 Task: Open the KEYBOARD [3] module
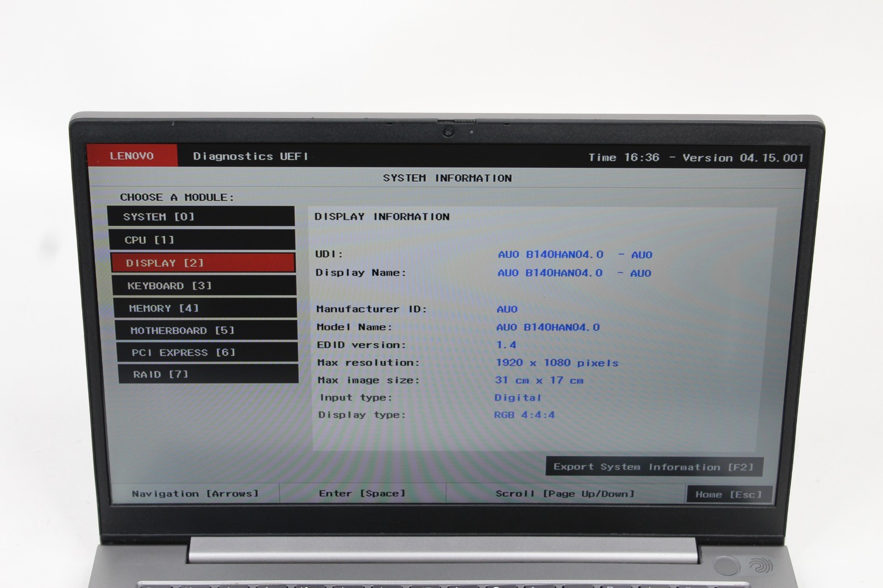[x=204, y=285]
